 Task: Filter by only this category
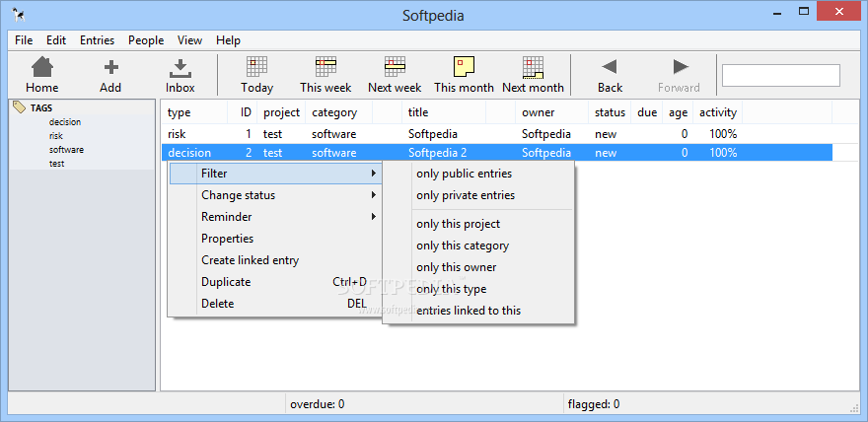click(478, 246)
